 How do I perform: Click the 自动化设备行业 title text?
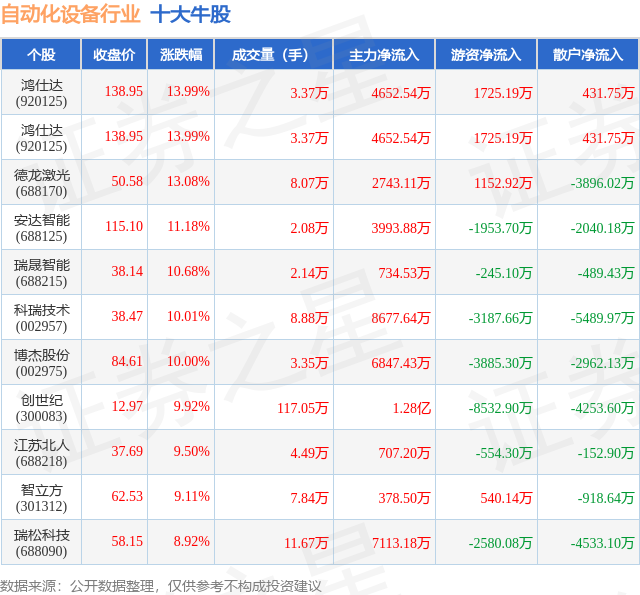coord(71,15)
